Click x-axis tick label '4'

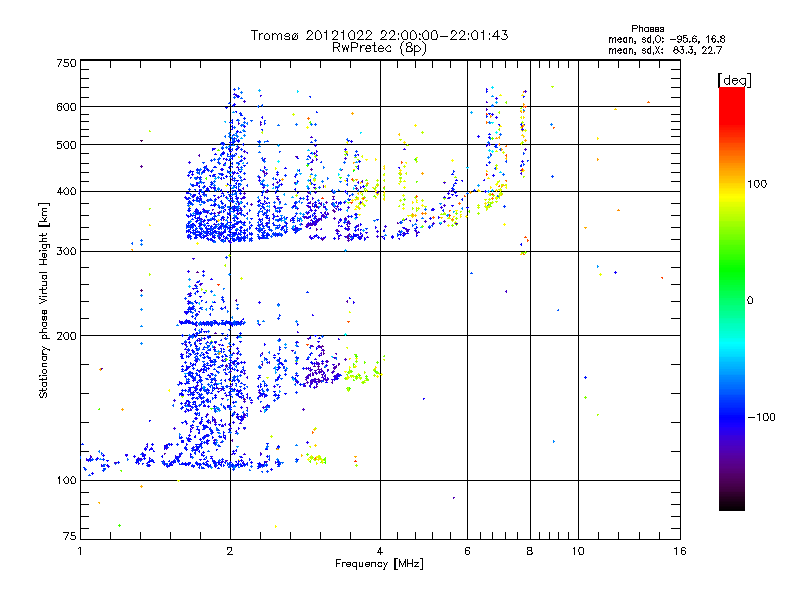coord(380,551)
